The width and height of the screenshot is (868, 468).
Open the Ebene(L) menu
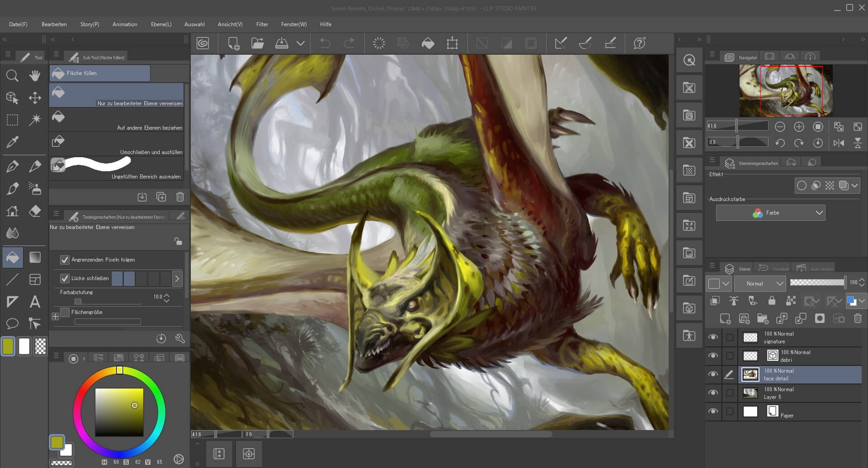pos(161,24)
